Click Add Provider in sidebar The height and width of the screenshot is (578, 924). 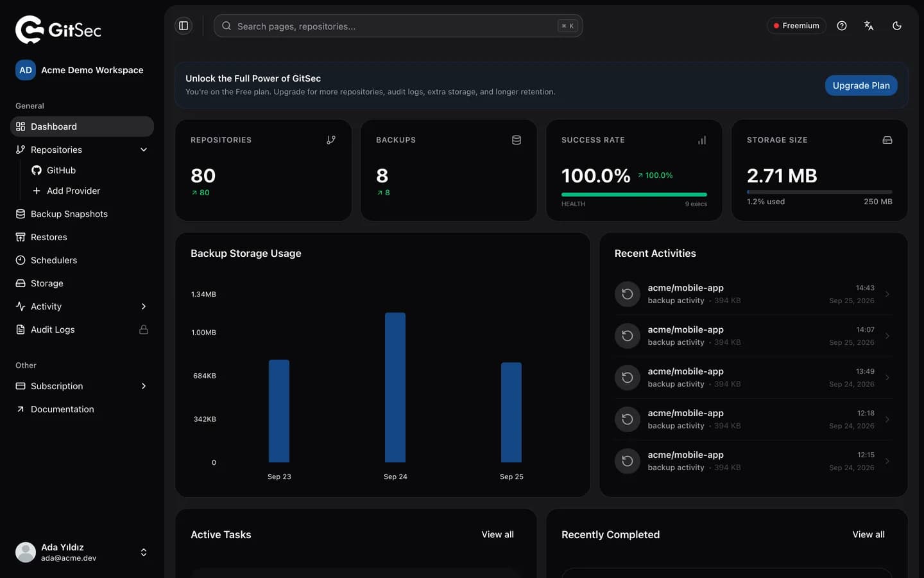coord(90,191)
